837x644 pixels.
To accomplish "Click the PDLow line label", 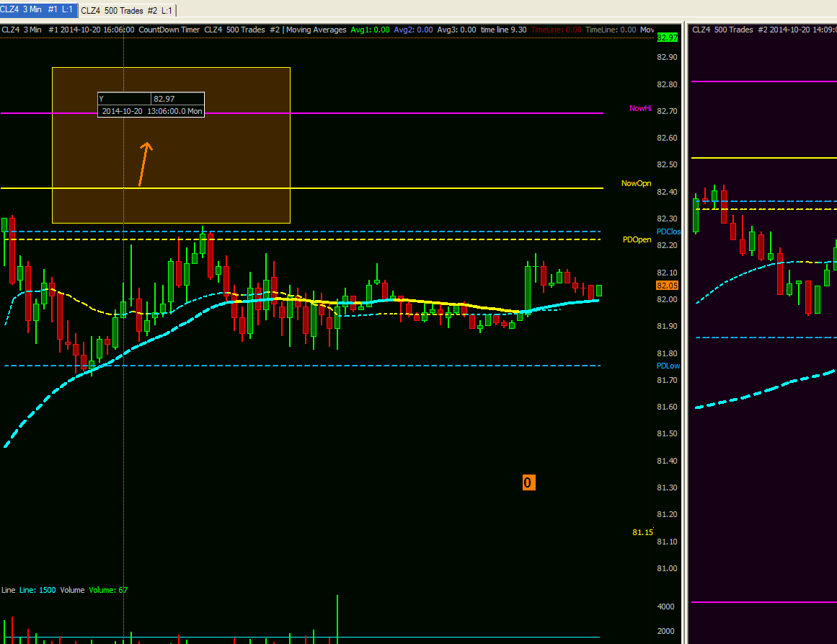I will (668, 366).
